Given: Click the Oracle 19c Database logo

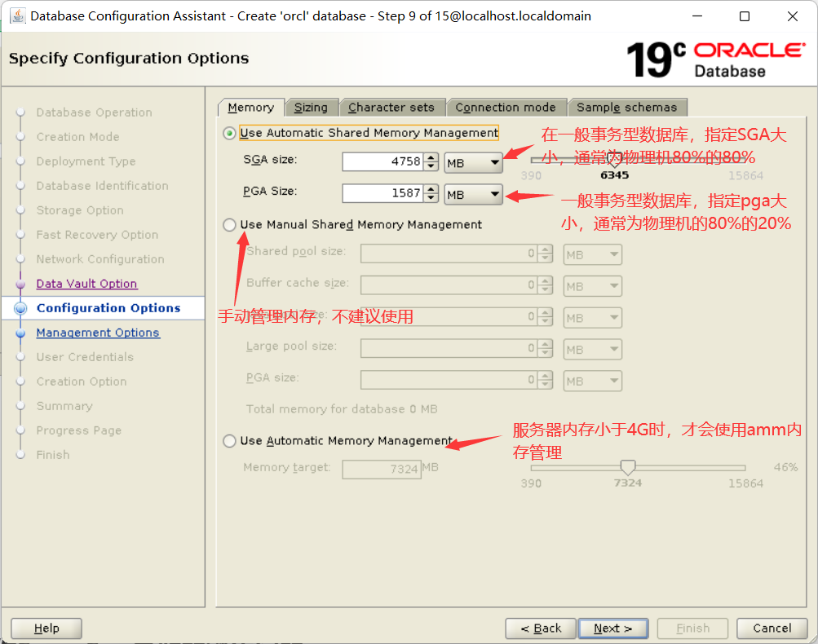Looking at the screenshot, I should (x=716, y=60).
